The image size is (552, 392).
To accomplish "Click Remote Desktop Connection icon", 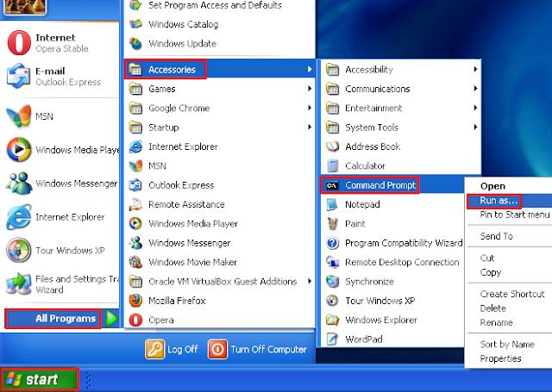I will point(332,262).
